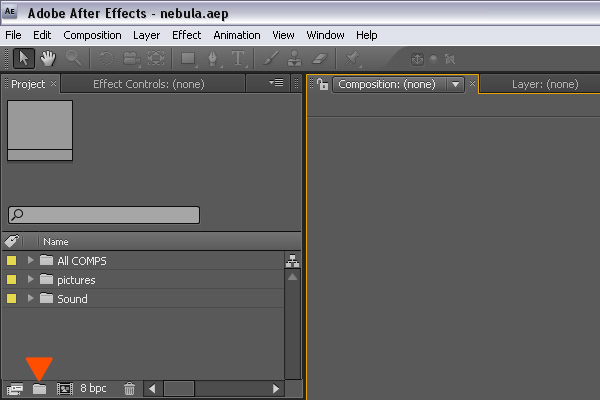Click the 8 bpc color depth button
Viewport: 600px width, 400px height.
click(x=93, y=389)
